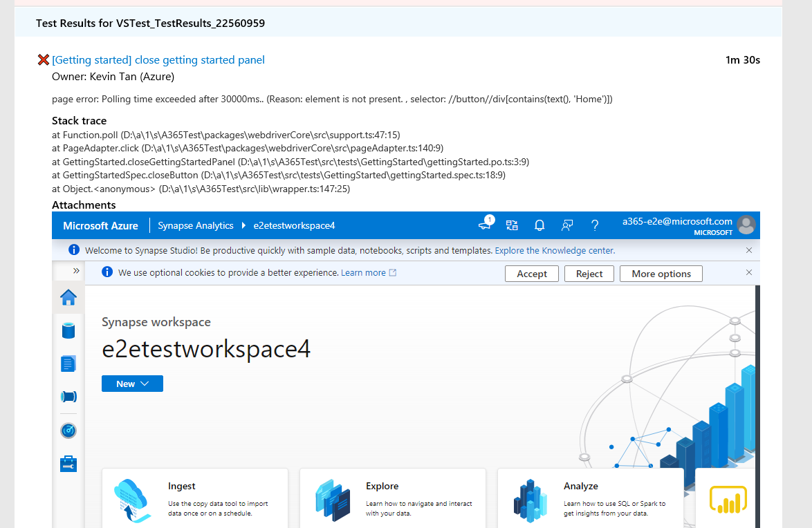This screenshot has width=812, height=528.
Task: Open the Power BI visualize card icon
Action: pyautogui.click(x=728, y=500)
